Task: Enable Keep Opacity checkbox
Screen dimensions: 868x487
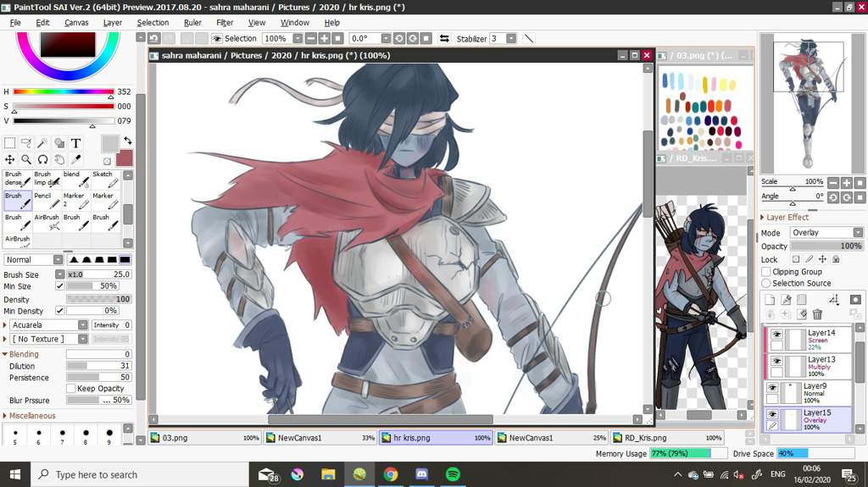Action: 71,388
